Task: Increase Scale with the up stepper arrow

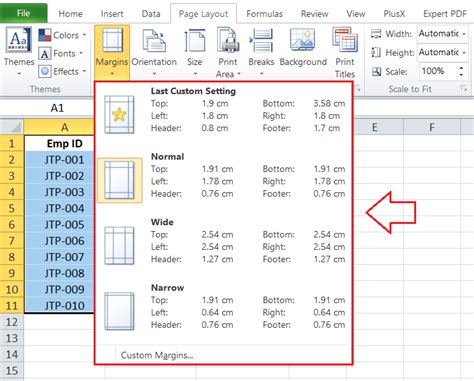Action: pos(461,68)
